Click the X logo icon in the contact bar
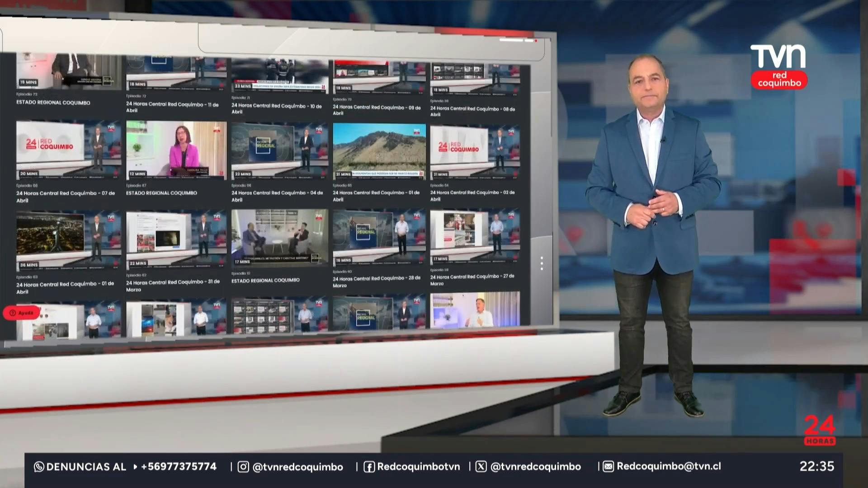Viewport: 868px width, 488px height. click(x=481, y=466)
